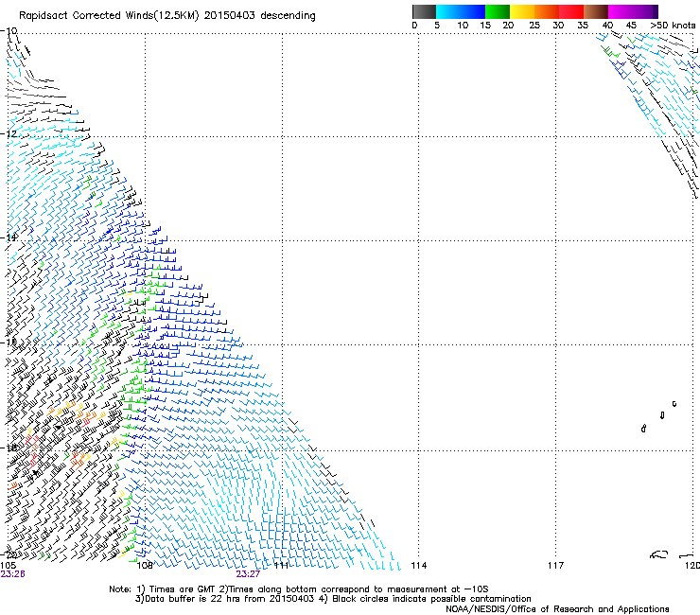Click the 'NOAA/NESDIS/Office of Research and Applications' credit
Viewport: 700px width, 615px height.
click(557, 609)
